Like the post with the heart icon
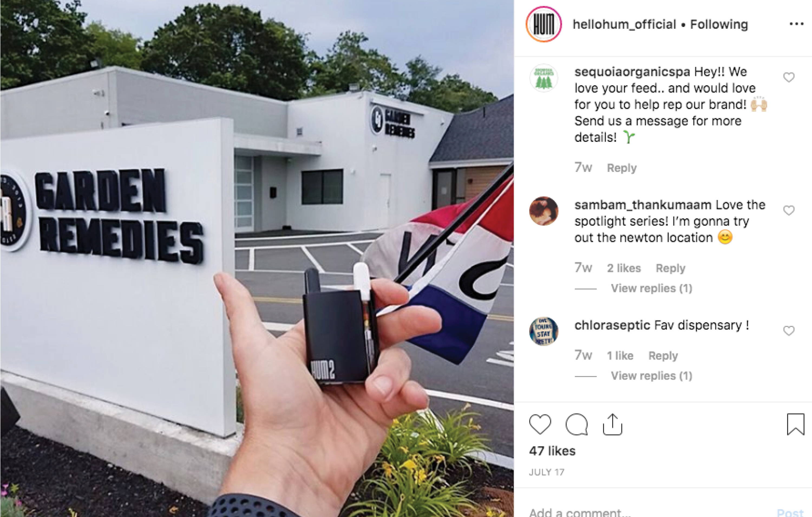This screenshot has height=517, width=812. pyautogui.click(x=540, y=424)
